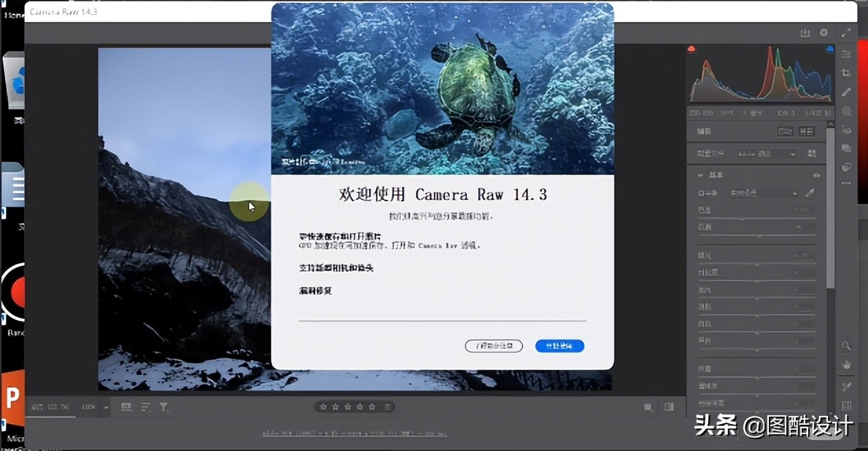Switch to grid view beside the 编辑 header

point(807,131)
